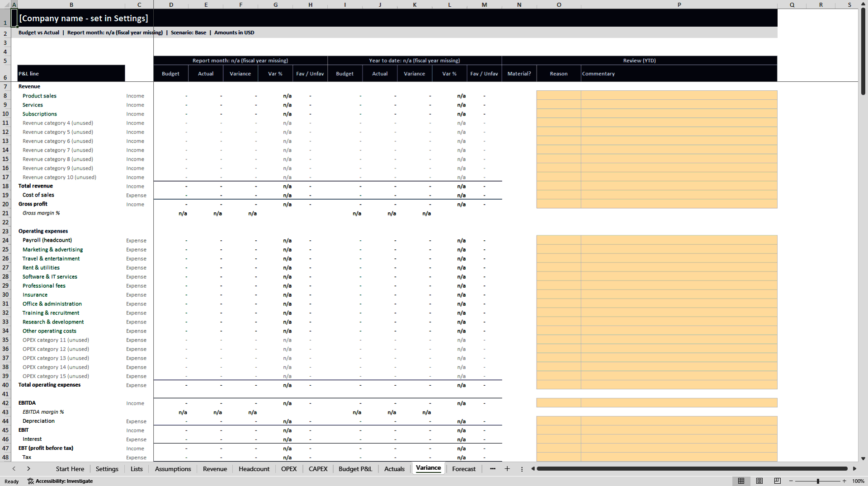The width and height of the screenshot is (868, 486).
Task: Click vertical scrollbar down arrow
Action: (863, 458)
